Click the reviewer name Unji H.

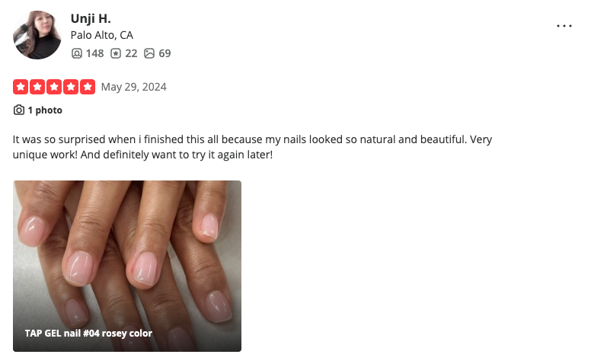pyautogui.click(x=91, y=18)
